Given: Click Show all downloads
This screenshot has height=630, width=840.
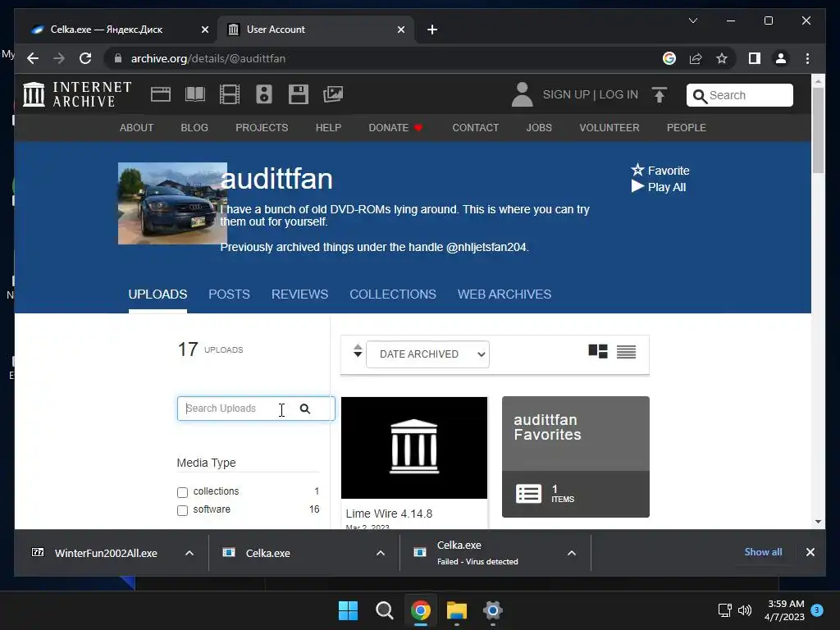Looking at the screenshot, I should [763, 552].
